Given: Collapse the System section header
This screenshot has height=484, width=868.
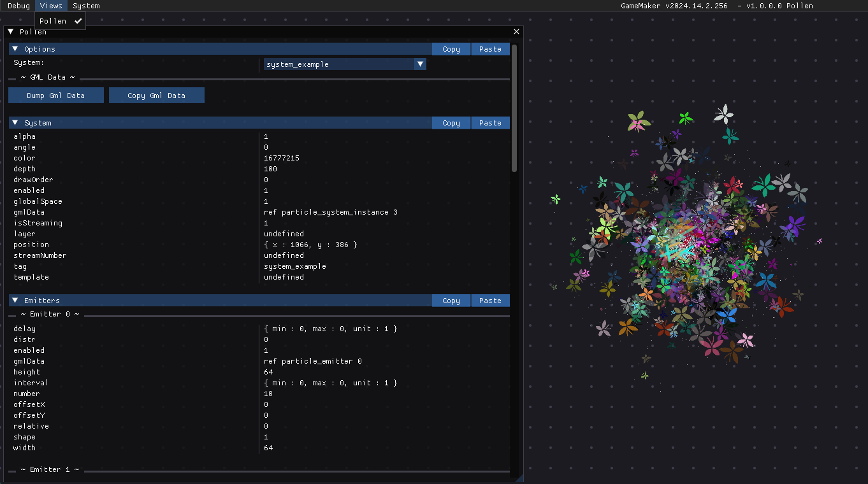Looking at the screenshot, I should [15, 123].
